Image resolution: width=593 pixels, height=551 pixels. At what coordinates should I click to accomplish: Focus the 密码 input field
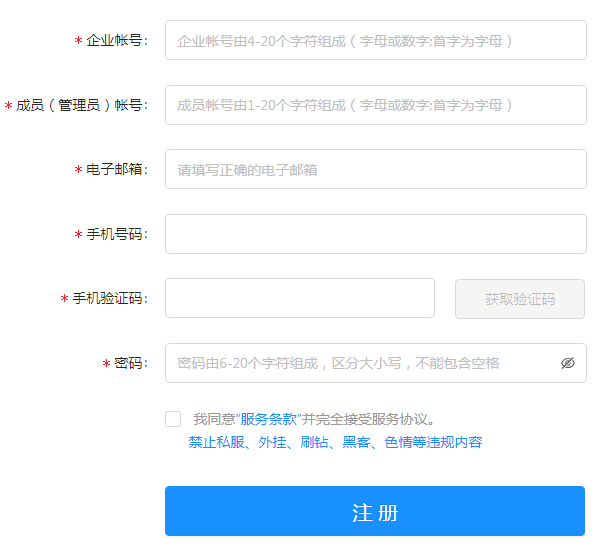(376, 363)
